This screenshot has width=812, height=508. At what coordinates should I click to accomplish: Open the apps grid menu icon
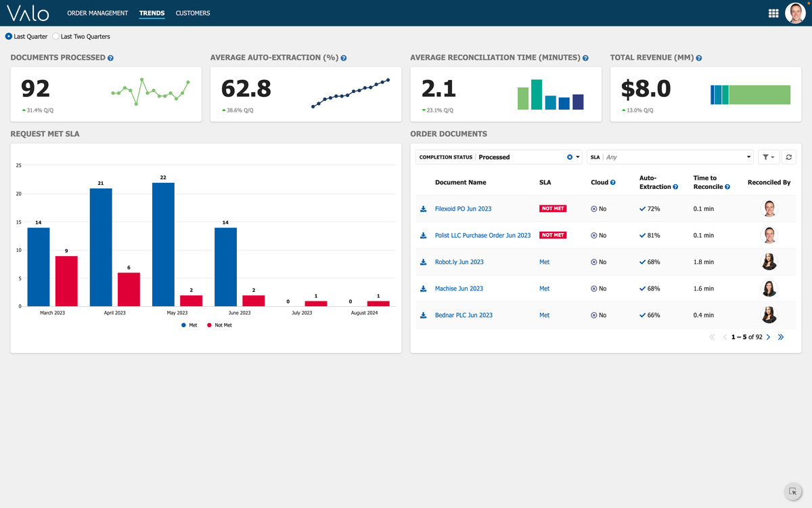tap(773, 13)
